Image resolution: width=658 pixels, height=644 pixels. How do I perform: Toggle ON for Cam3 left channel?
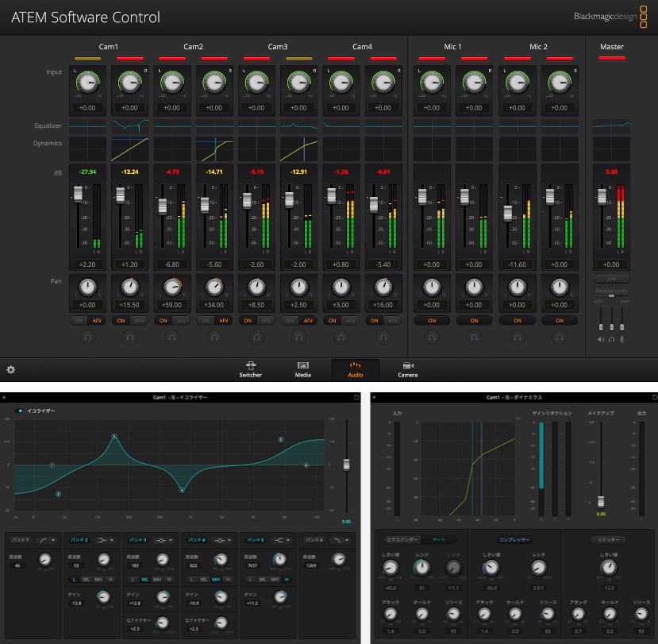248,320
